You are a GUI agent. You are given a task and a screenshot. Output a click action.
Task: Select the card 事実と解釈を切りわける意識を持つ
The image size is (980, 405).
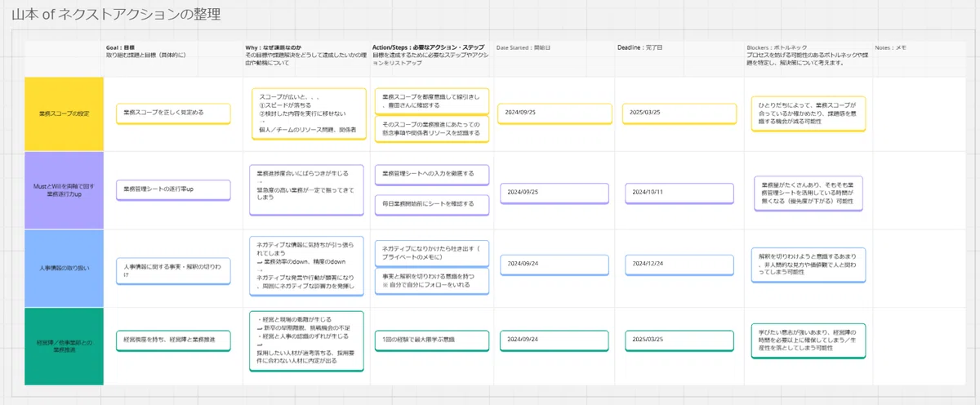coord(432,281)
